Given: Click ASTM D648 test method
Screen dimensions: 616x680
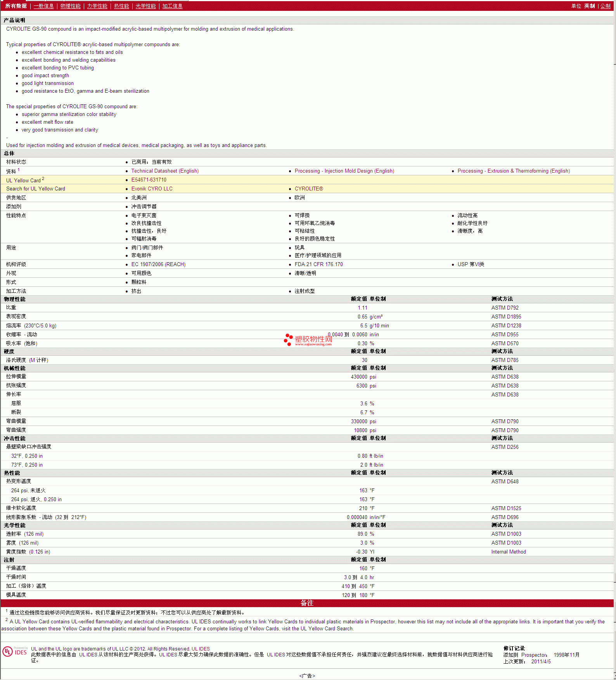Looking at the screenshot, I should pos(505,482).
